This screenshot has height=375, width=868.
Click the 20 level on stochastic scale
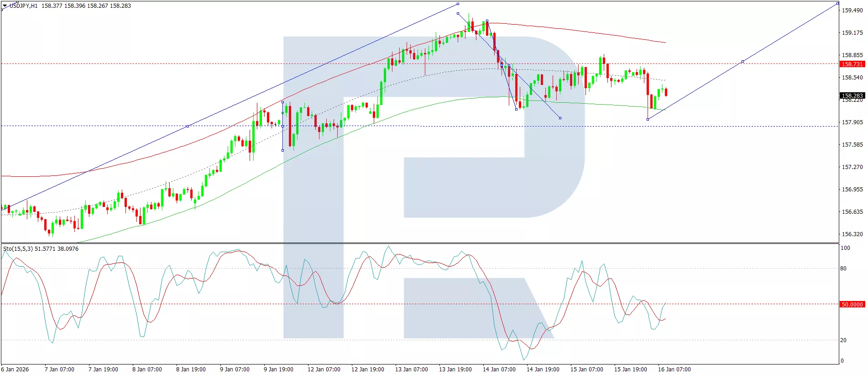[843, 340]
